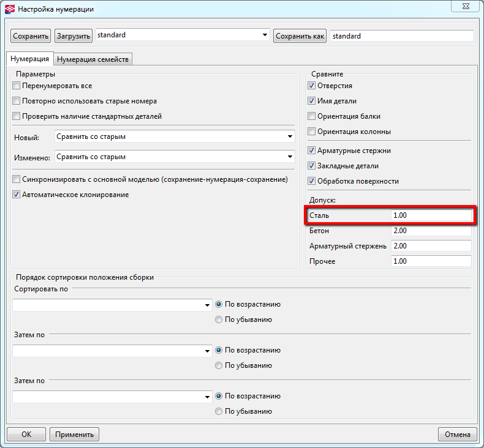This screenshot has width=484, height=448.
Task: Switch to Нумерация семейств tab
Action: coord(94,59)
